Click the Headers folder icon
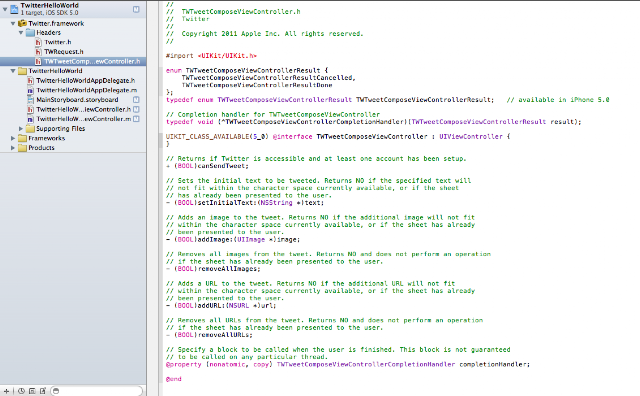This screenshot has height=396, width=640. click(x=30, y=33)
